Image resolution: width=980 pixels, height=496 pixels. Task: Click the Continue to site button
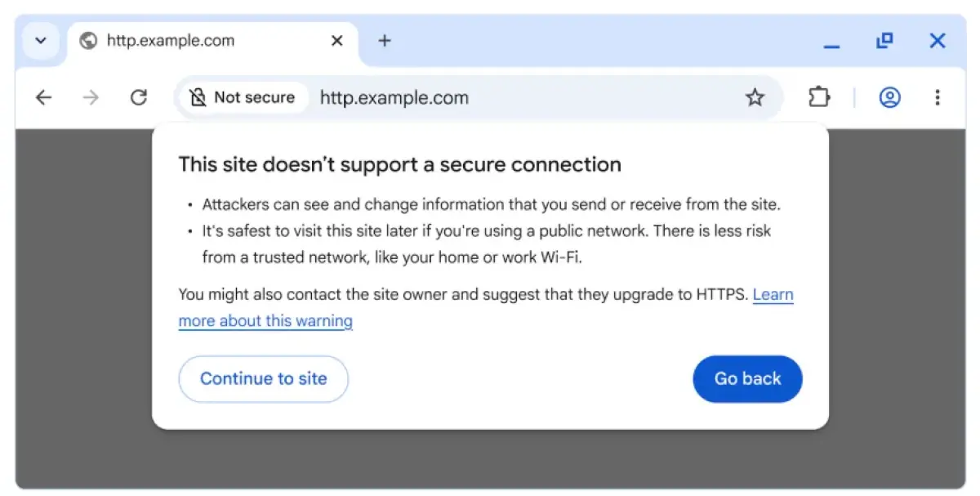[263, 378]
